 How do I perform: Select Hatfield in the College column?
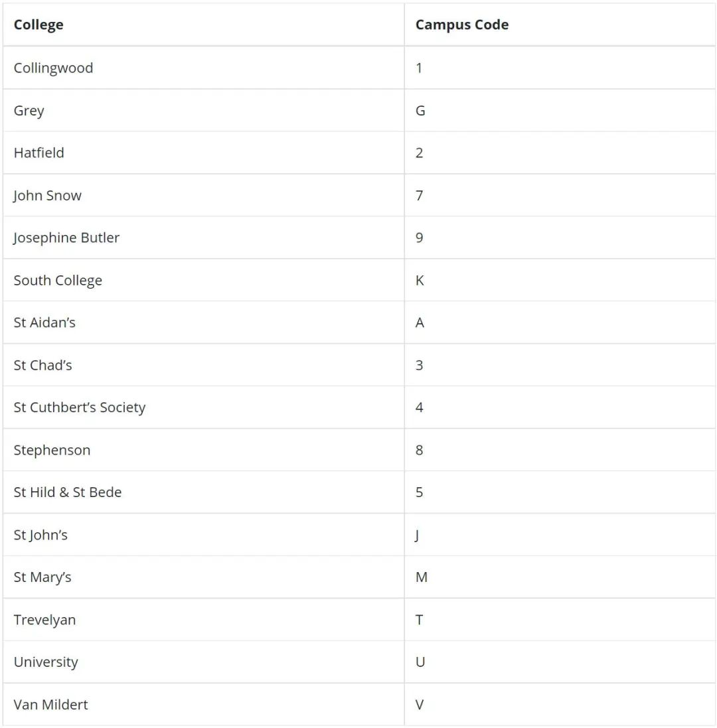[39, 153]
